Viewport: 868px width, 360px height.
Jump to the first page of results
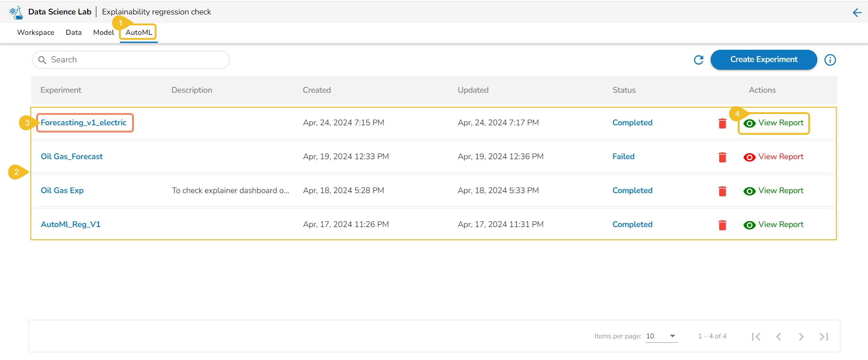pyautogui.click(x=756, y=336)
